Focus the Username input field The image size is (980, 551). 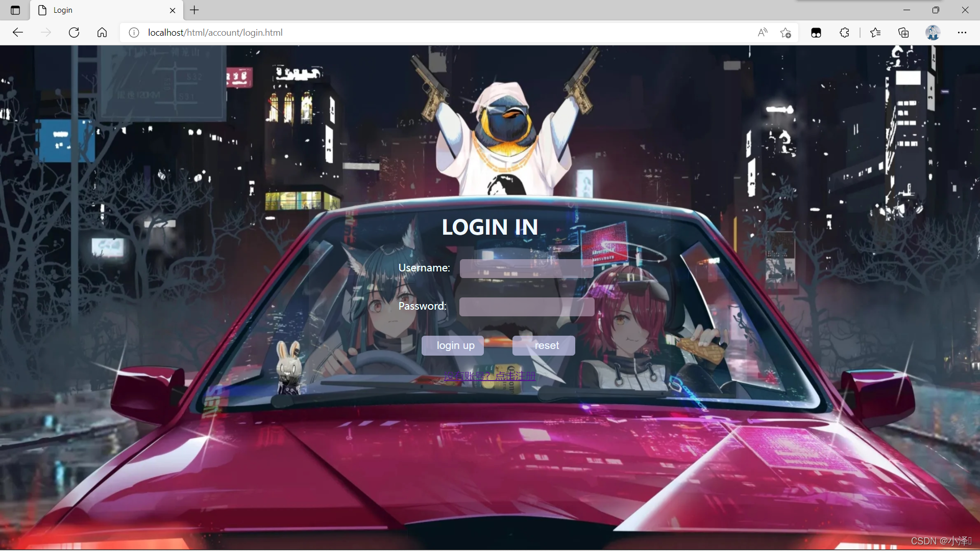[x=526, y=268]
